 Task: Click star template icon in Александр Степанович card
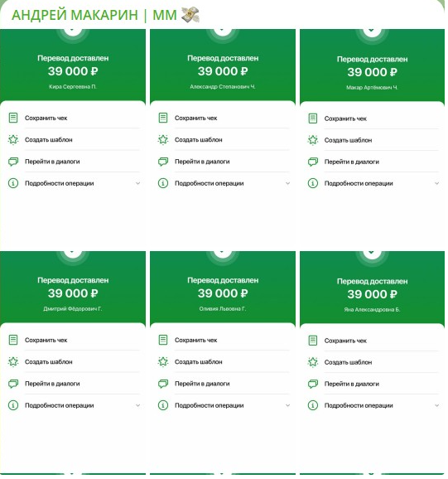coord(163,139)
